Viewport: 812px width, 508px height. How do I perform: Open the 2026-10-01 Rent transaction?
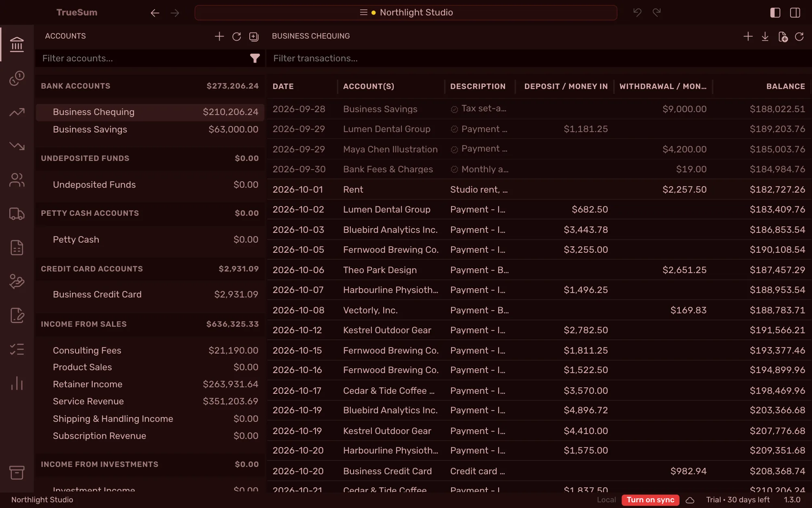pyautogui.click(x=539, y=190)
